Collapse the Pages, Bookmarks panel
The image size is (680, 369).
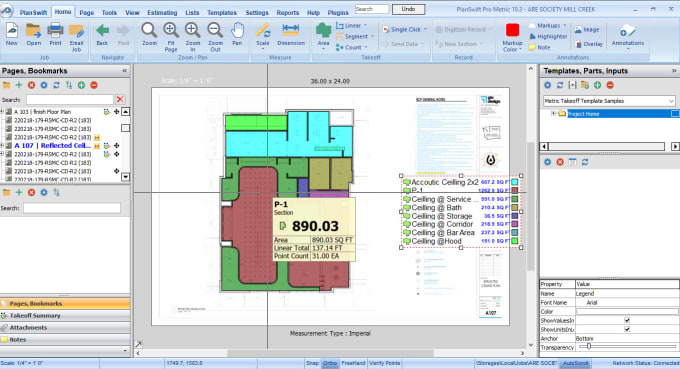click(x=124, y=71)
